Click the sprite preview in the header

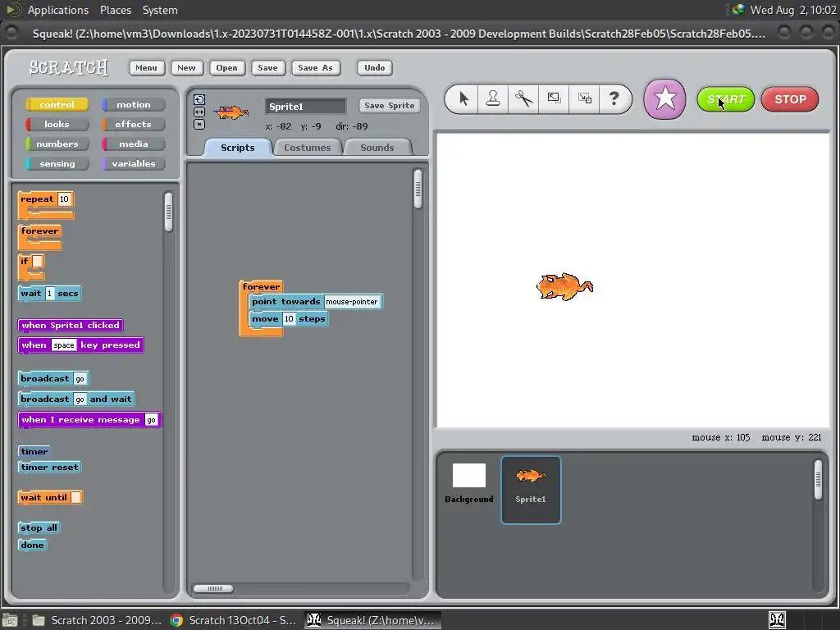point(231,112)
